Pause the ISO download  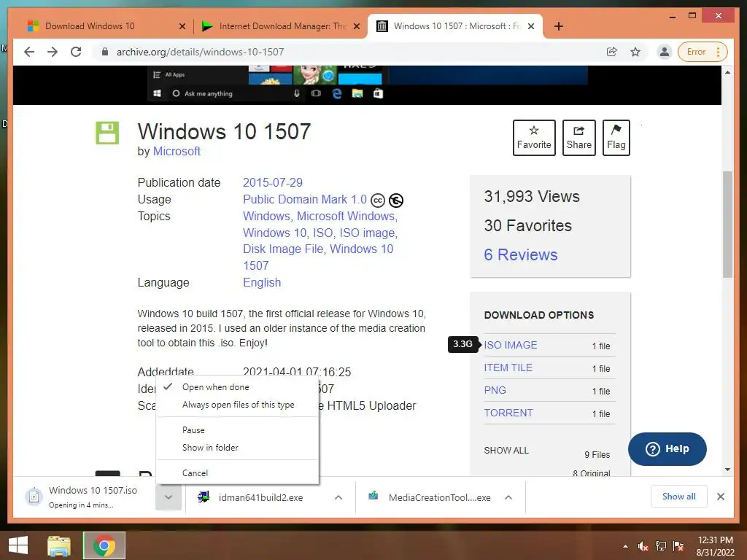(x=237, y=430)
